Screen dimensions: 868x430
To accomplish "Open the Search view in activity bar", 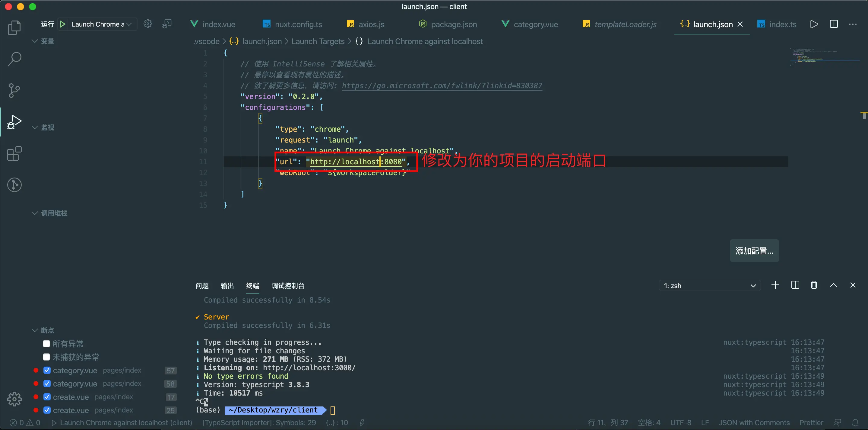I will coord(14,59).
